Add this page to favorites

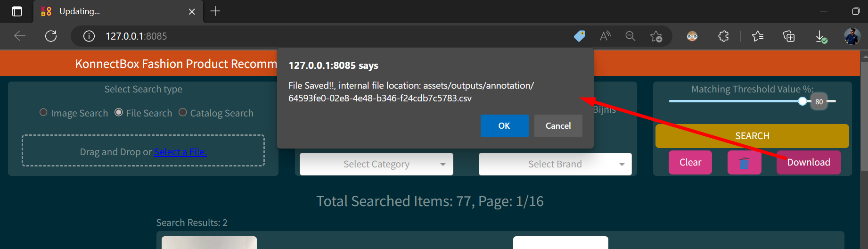[x=655, y=36]
